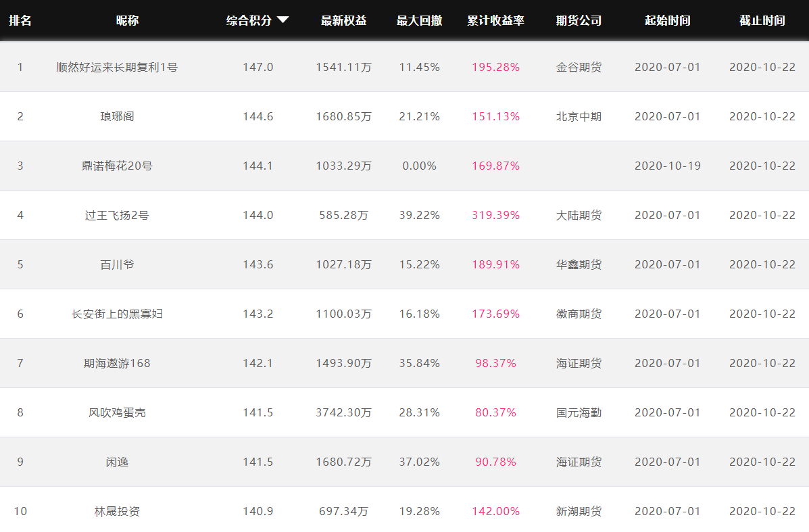
Task: Select futures company 北京中期
Action: [x=579, y=117]
